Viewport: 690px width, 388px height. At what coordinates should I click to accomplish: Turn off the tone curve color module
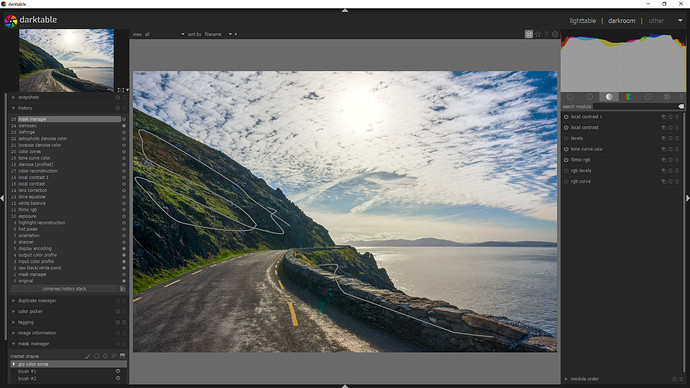tap(566, 149)
